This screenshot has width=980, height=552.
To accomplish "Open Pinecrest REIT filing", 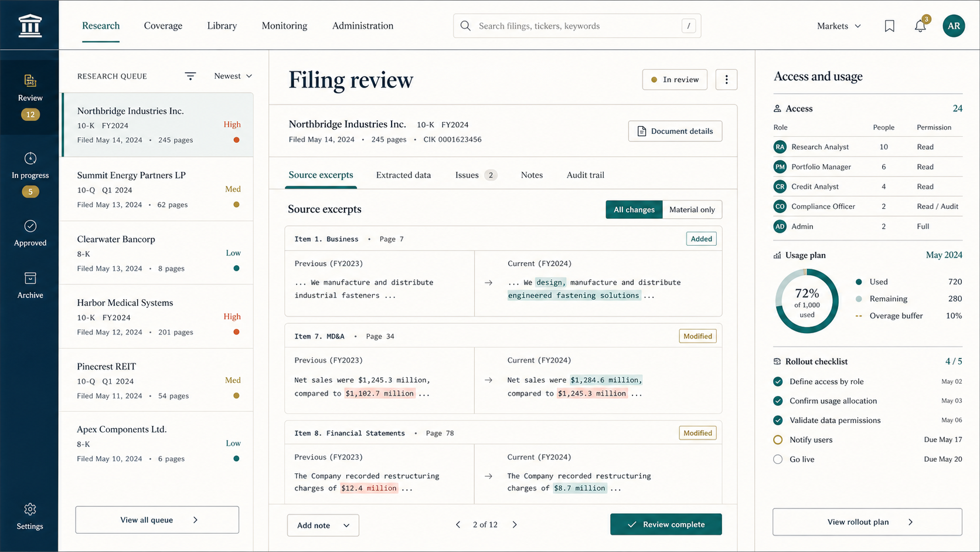I will click(158, 380).
